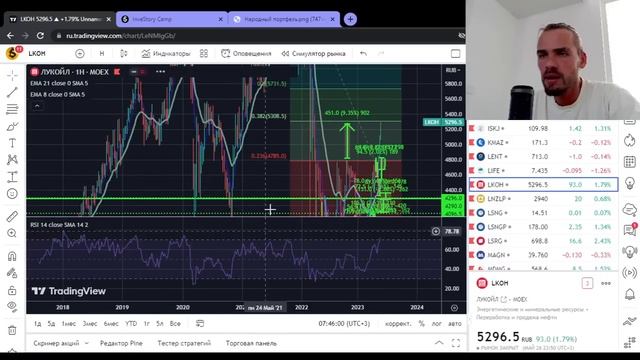Open the Индикаторы indicators dialog
The image size is (640, 360).
[166, 53]
